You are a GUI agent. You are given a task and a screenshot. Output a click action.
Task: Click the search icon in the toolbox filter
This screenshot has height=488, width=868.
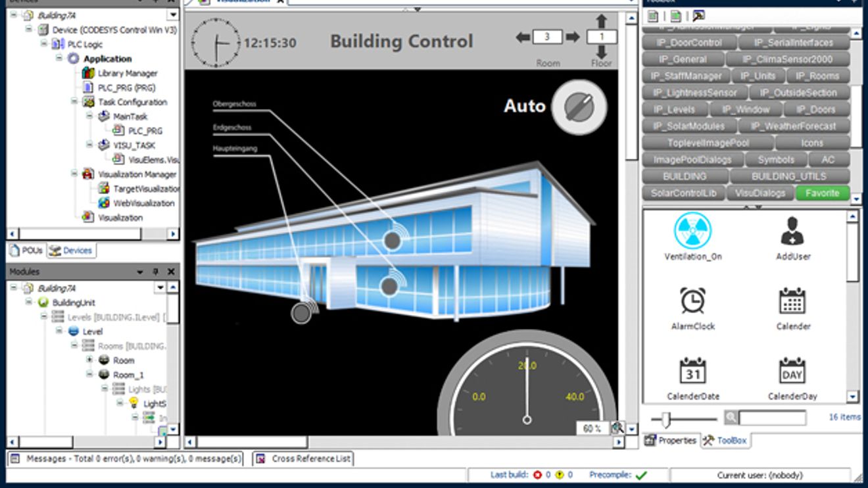[731, 418]
